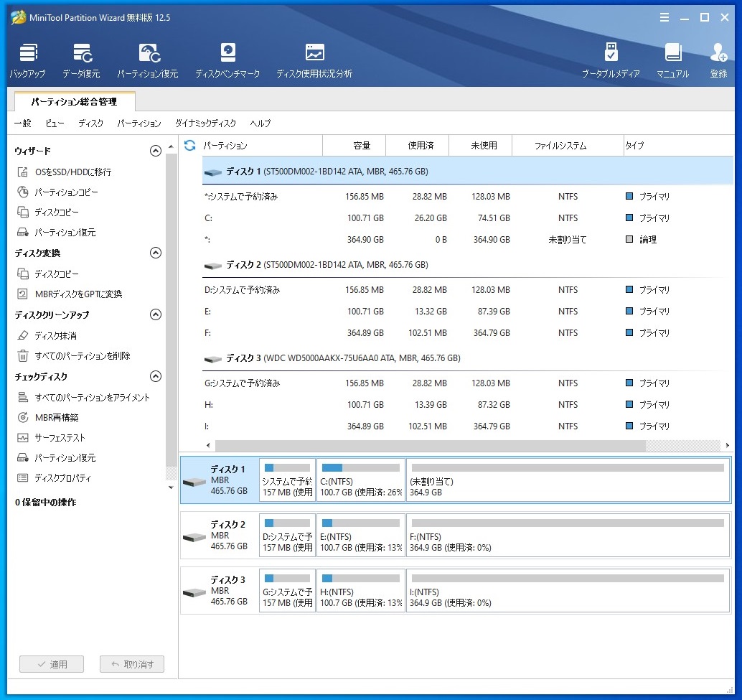Image resolution: width=742 pixels, height=700 pixels.
Task: Select (未割り当て) 364.9 GB block in disk map
Action: click(x=568, y=480)
